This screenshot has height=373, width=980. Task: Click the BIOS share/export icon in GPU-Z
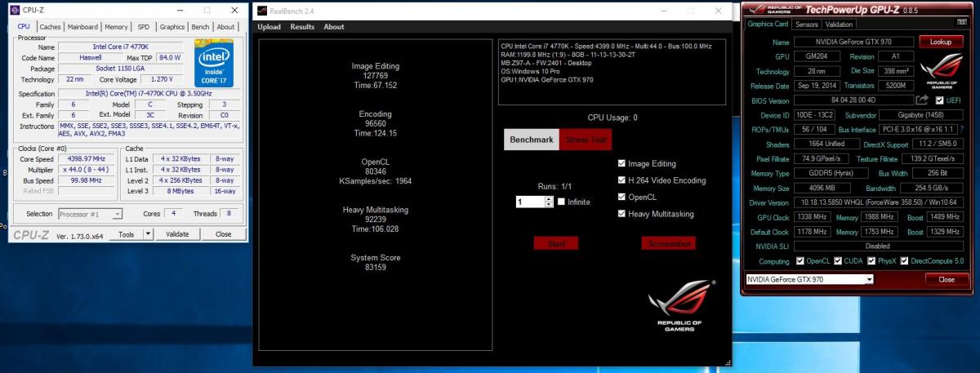[923, 100]
